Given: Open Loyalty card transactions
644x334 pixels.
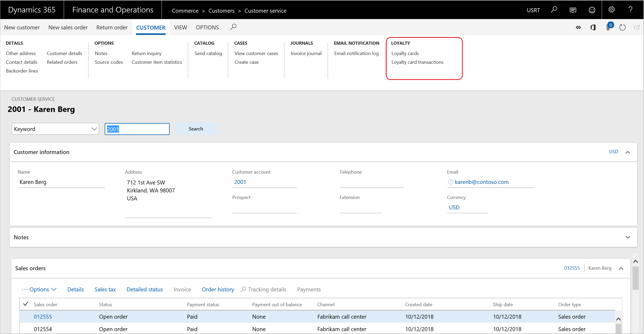Looking at the screenshot, I should (x=418, y=62).
